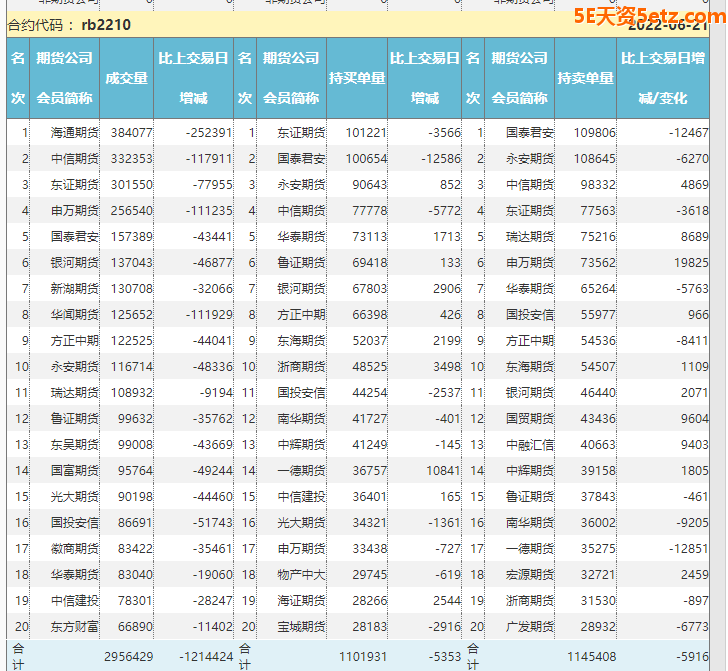Click 华闻期货 volume value 125652
This screenshot has width=728, height=671.
pyautogui.click(x=131, y=315)
